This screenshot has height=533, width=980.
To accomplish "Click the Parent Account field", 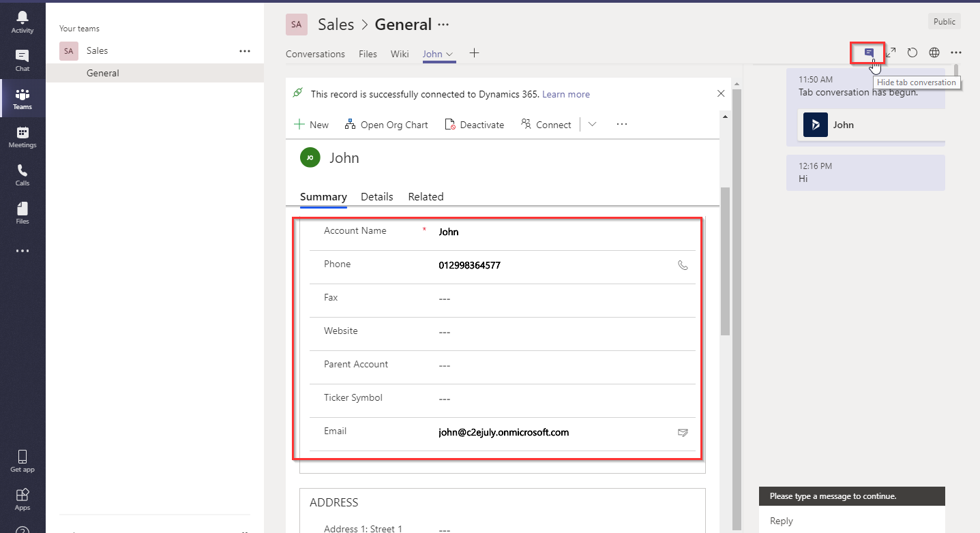I will [444, 365].
